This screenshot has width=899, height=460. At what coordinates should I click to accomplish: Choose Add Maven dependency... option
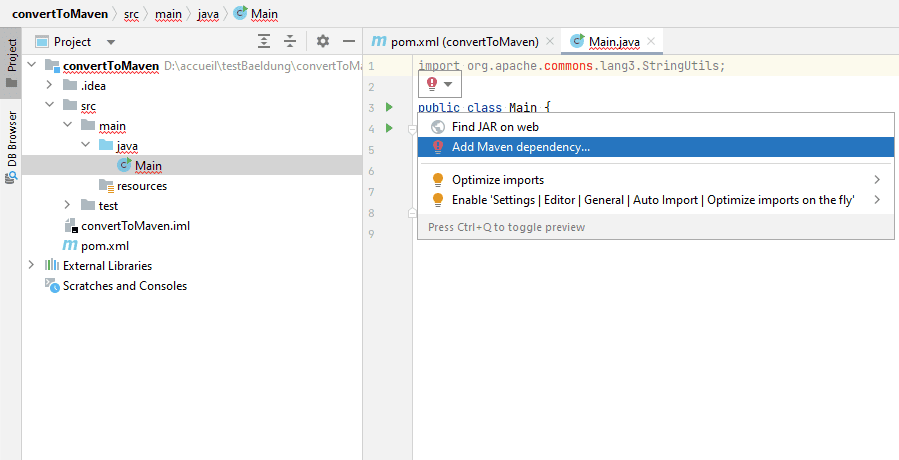(x=656, y=147)
